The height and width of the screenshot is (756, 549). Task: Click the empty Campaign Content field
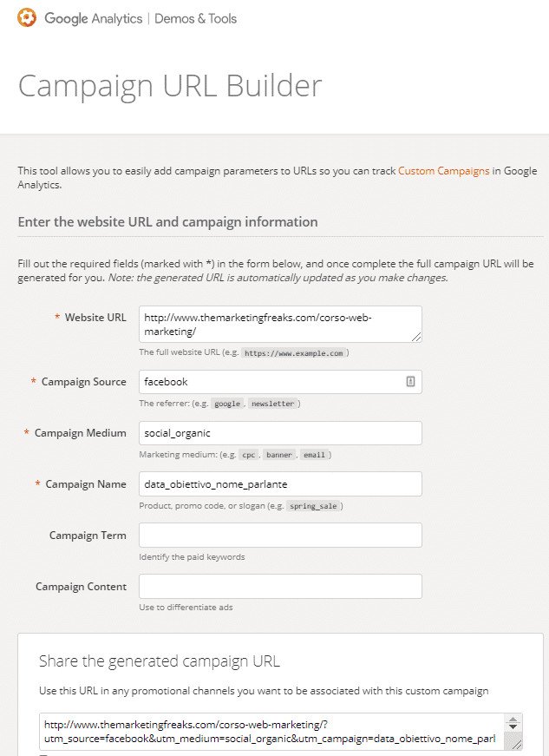(280, 586)
